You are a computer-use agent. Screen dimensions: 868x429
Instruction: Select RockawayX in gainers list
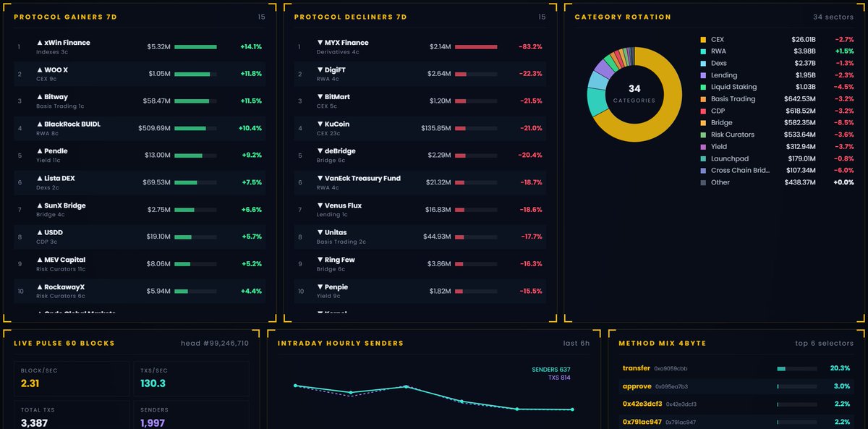pyautogui.click(x=64, y=287)
